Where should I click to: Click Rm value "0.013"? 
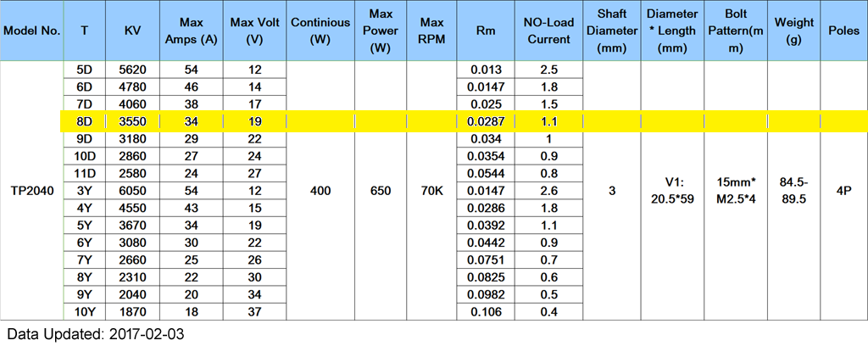(485, 70)
